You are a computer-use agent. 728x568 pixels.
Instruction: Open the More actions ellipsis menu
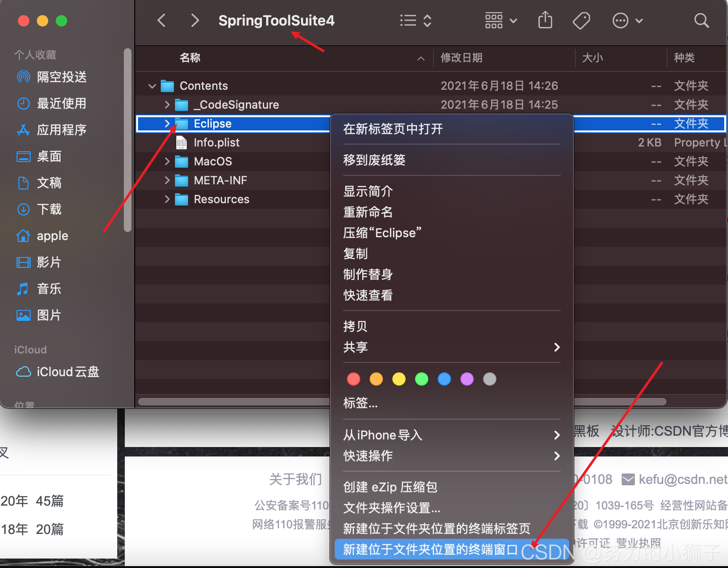click(x=627, y=20)
